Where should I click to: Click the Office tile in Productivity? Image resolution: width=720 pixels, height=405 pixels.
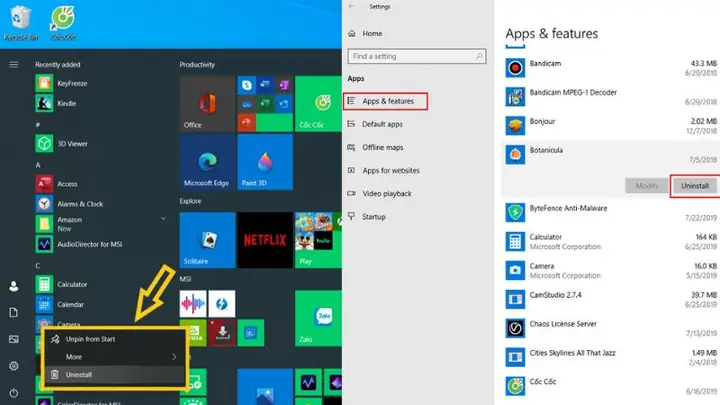[207, 104]
